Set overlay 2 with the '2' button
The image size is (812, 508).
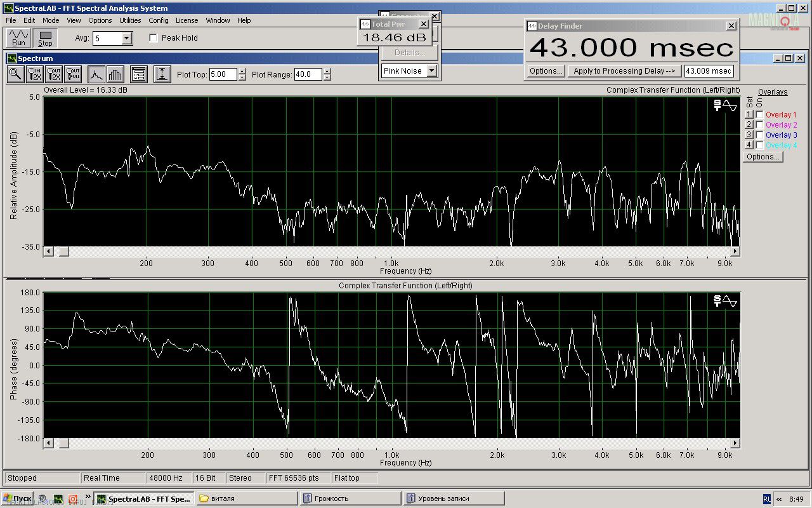749,125
